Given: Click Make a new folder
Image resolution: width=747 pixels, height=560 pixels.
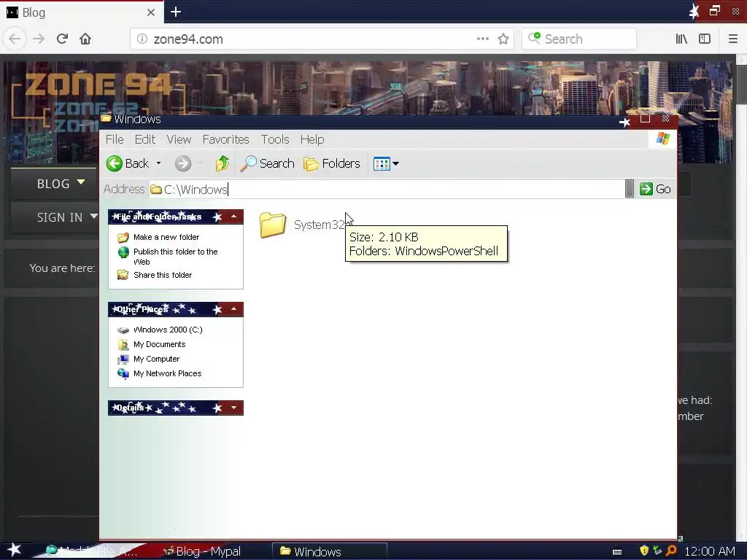Looking at the screenshot, I should 166,237.
